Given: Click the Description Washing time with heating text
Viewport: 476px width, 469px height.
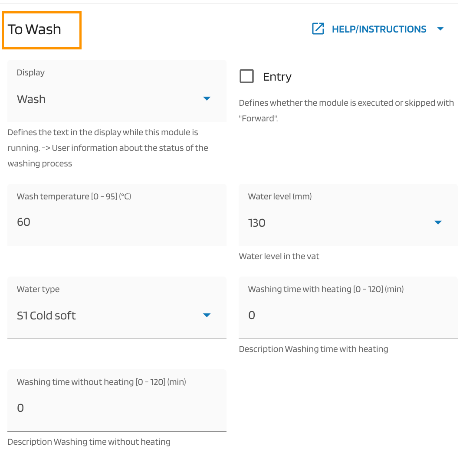Looking at the screenshot, I should tap(313, 349).
